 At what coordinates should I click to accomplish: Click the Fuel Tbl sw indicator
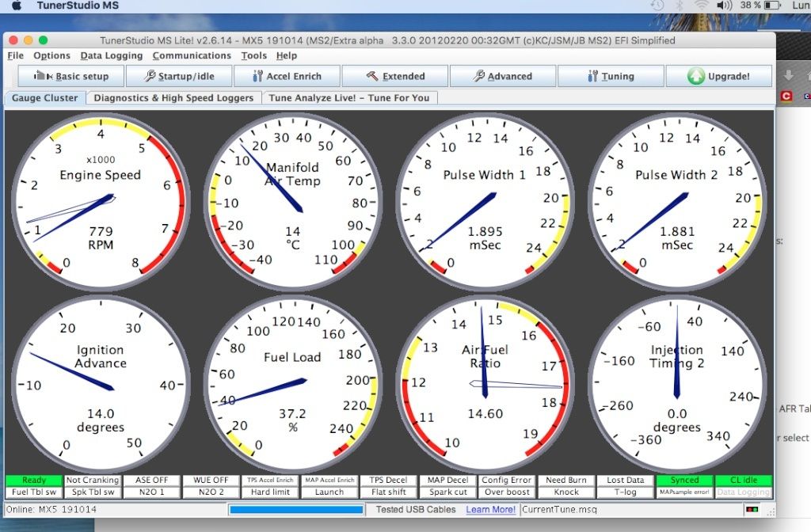34,492
